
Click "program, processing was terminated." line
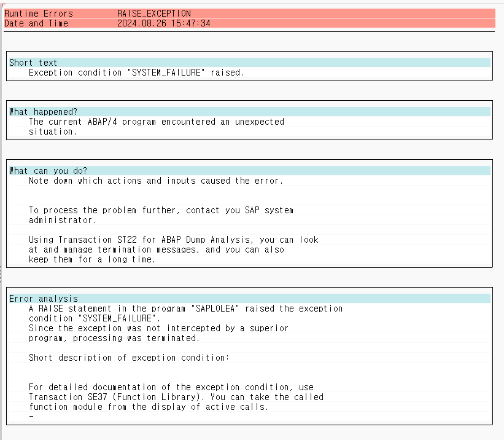114,338
